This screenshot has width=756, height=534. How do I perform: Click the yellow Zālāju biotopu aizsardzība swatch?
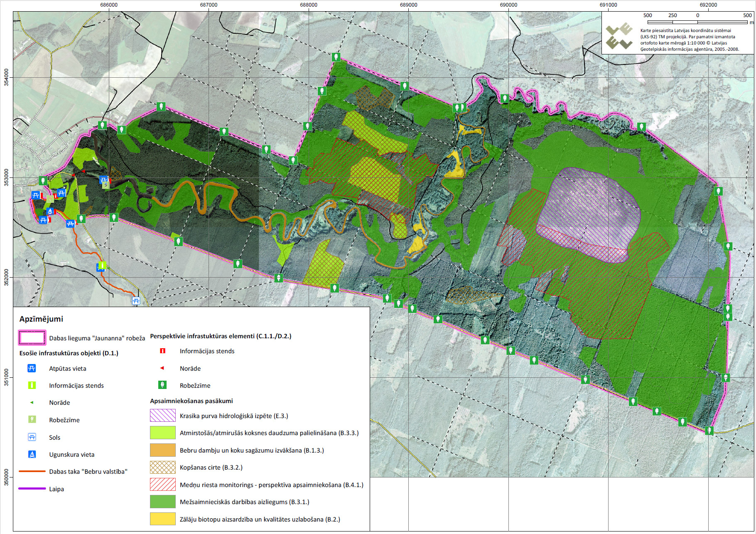click(x=162, y=519)
